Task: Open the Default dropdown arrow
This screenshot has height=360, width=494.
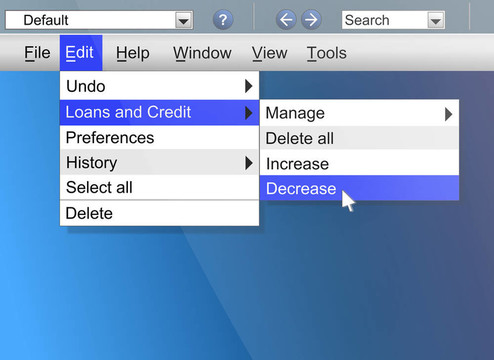Action: 183,21
